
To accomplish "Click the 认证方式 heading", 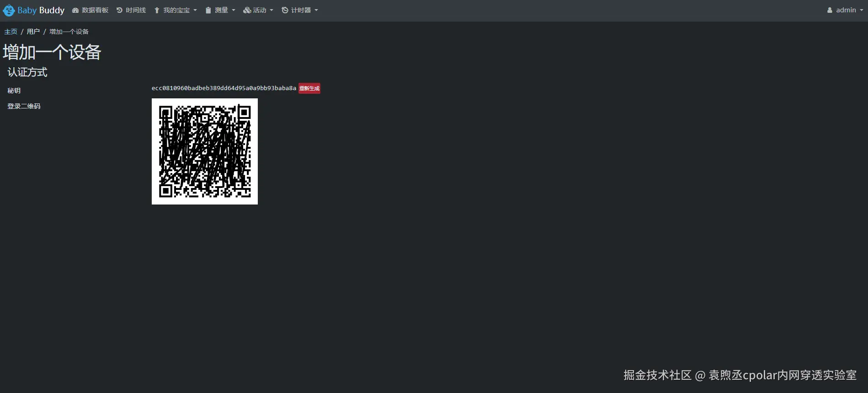I will (x=27, y=72).
